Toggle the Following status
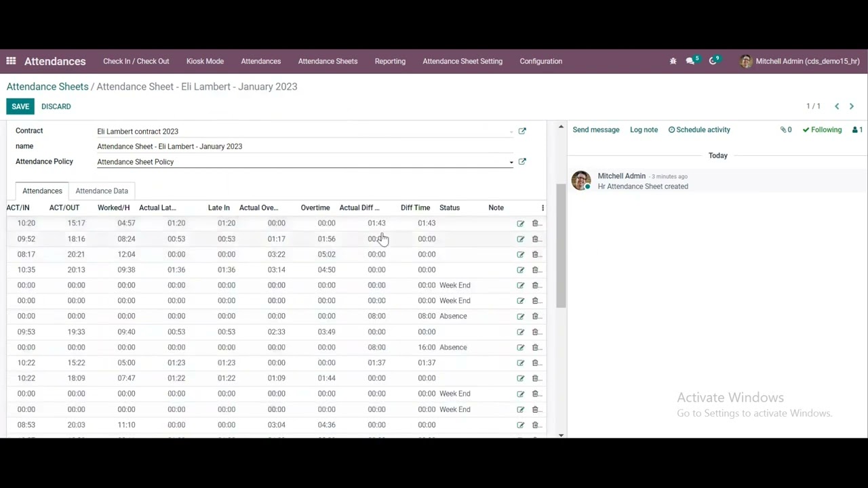Image resolution: width=868 pixels, height=488 pixels. click(822, 129)
